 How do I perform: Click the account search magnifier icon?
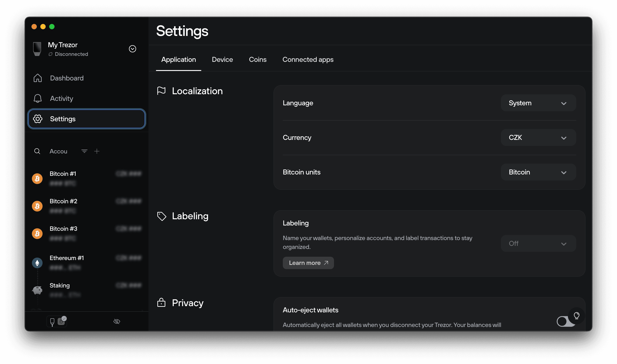pyautogui.click(x=37, y=151)
